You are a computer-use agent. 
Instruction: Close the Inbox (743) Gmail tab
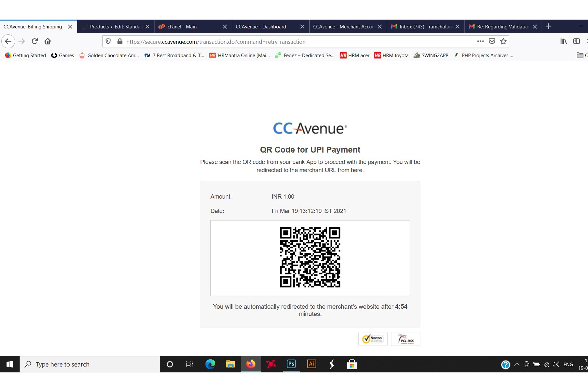457,27
